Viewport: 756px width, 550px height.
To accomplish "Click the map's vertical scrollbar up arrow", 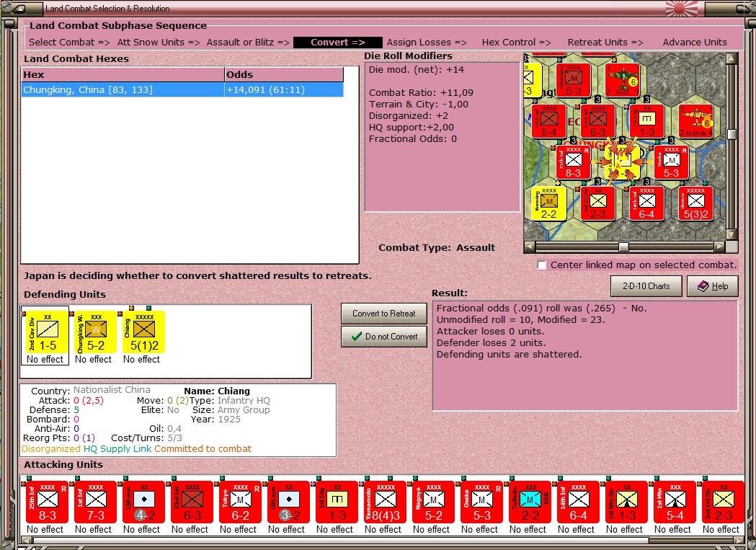I will pyautogui.click(x=731, y=58).
